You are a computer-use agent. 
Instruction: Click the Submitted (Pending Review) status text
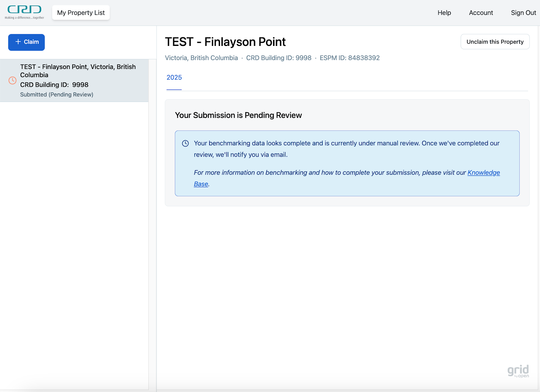[57, 95]
